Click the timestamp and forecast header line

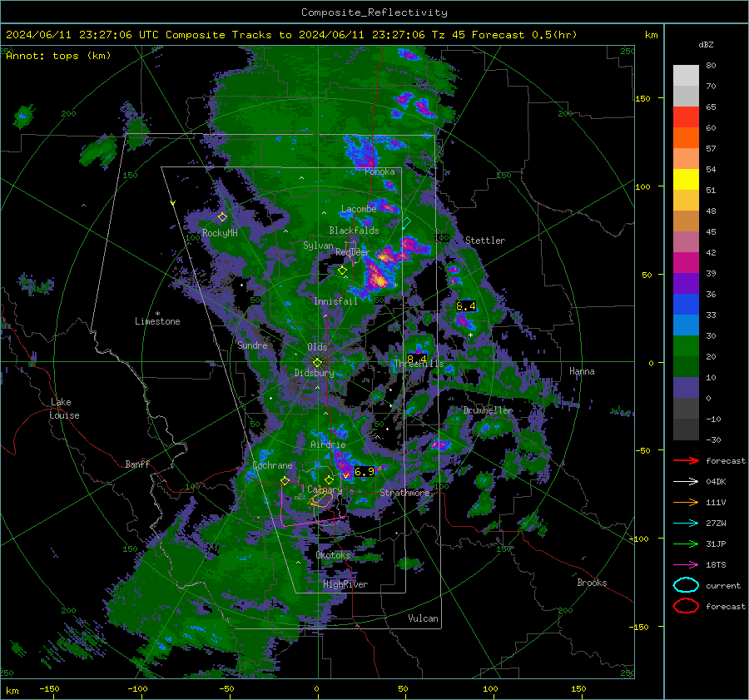point(291,35)
